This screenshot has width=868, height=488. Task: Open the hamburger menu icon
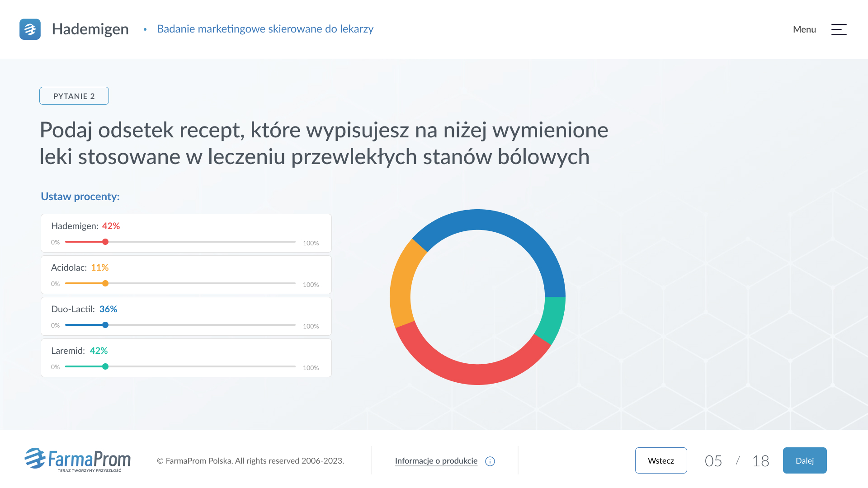coord(839,29)
